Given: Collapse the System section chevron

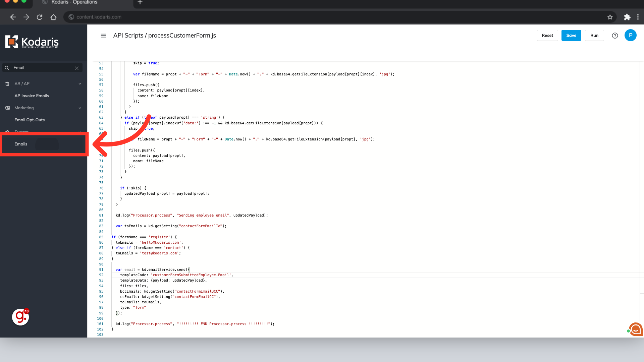Looking at the screenshot, I should click(80, 132).
